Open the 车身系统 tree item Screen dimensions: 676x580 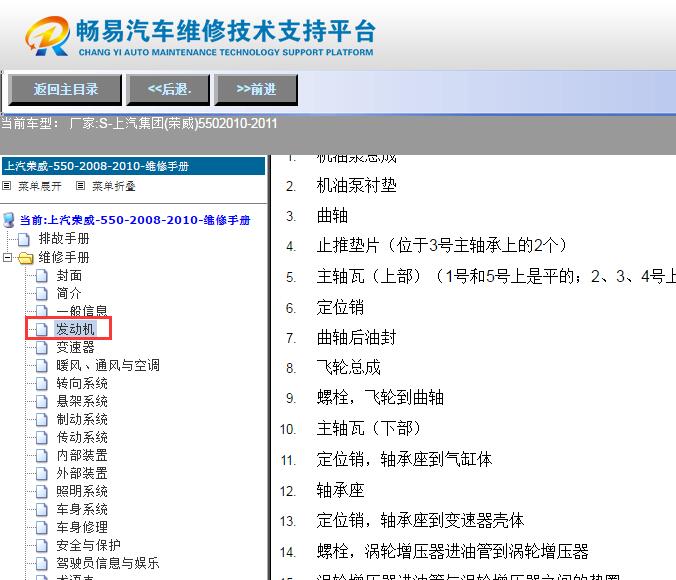pyautogui.click(x=82, y=509)
